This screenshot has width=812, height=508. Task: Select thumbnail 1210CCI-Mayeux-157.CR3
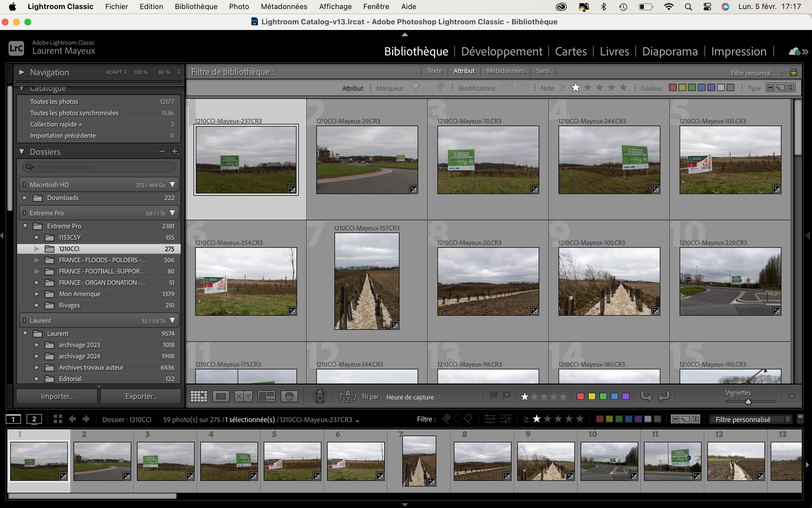367,281
